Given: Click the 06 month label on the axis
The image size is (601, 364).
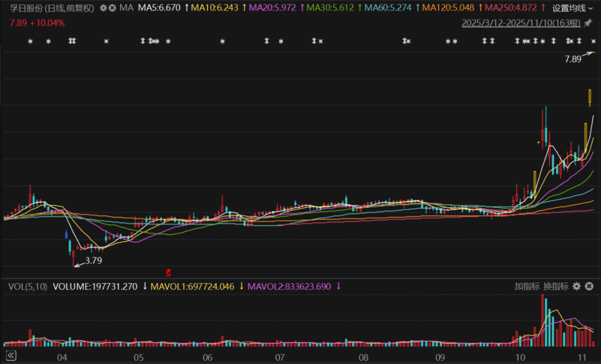Looking at the screenshot, I should point(208,357).
